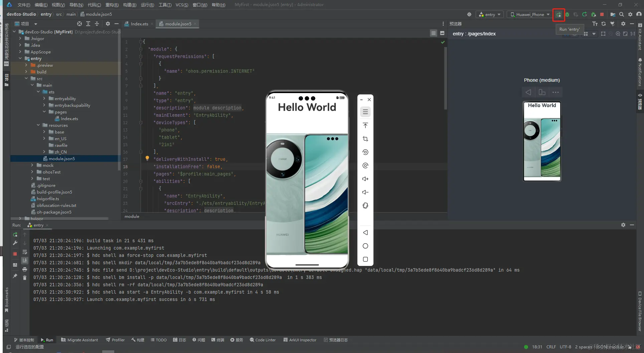This screenshot has width=644, height=353.
Task: Open the 文件(F) menu
Action: (x=24, y=5)
